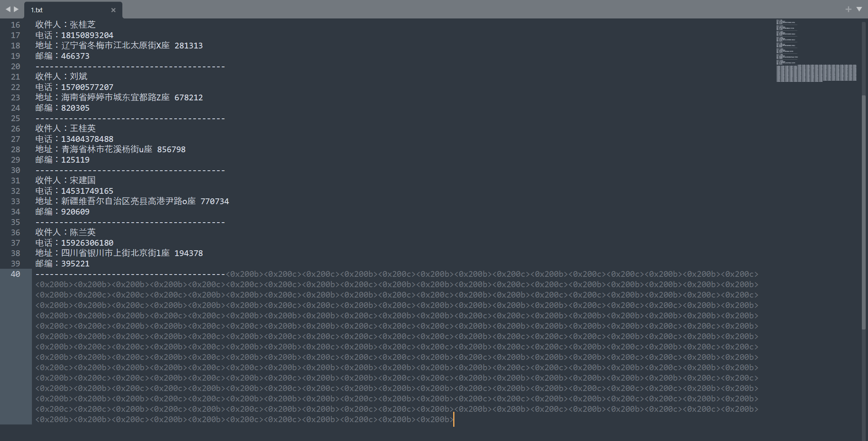Click the dashed separator on line 35

point(130,222)
